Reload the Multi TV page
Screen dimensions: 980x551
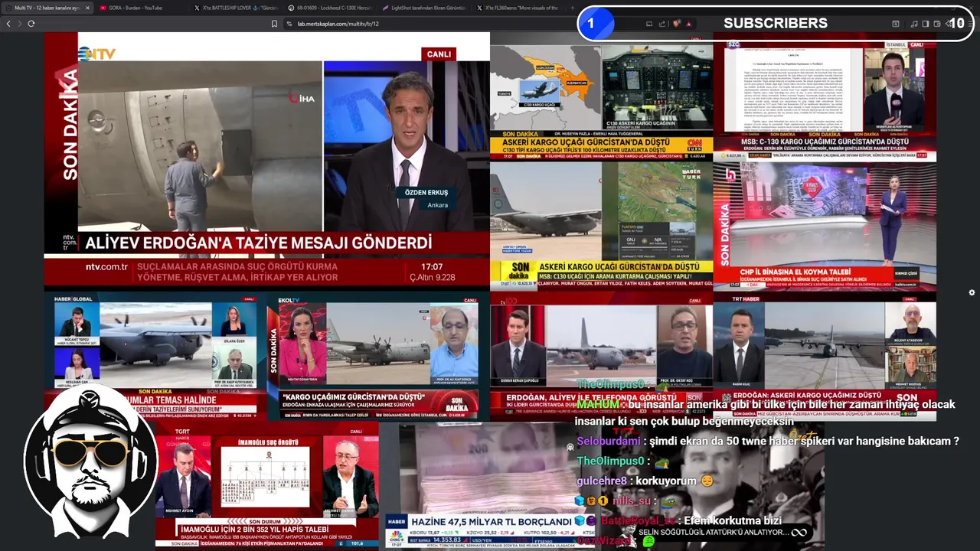pyautogui.click(x=31, y=24)
